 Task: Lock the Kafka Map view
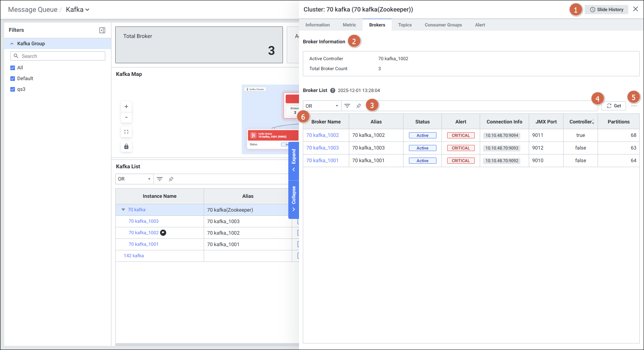(x=126, y=146)
